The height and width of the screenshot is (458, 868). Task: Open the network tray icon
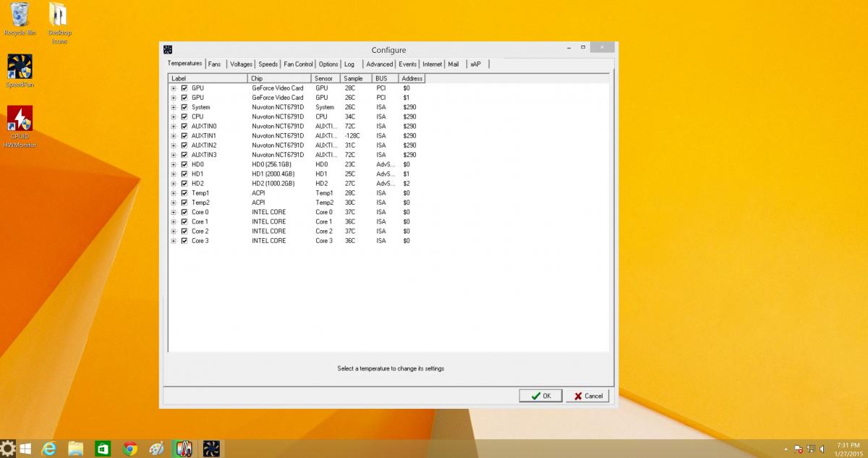click(x=811, y=449)
